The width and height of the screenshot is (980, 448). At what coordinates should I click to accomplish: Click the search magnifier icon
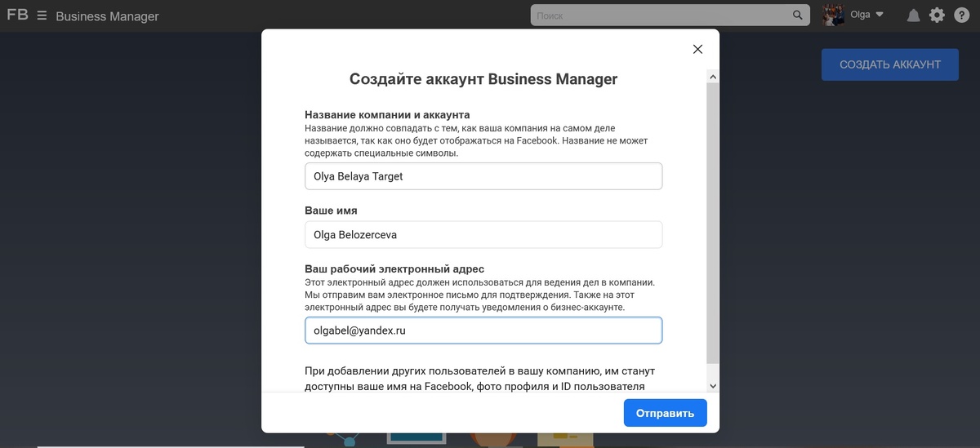tap(798, 16)
